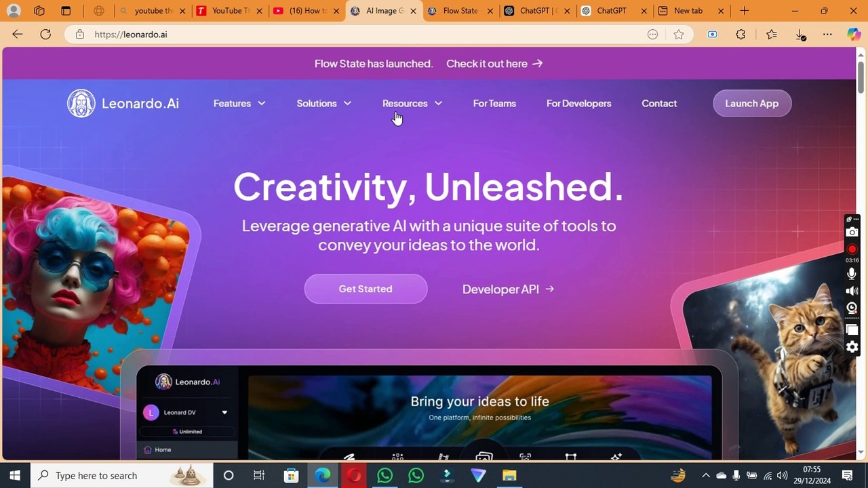Click the Leonardo.Ai logo icon in the navbar
This screenshot has width=868, height=488.
(81, 104)
